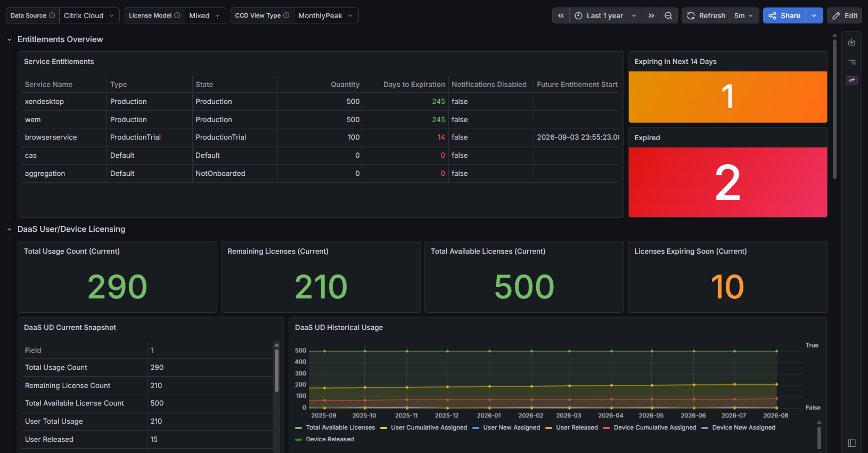Click the 2026-09-03 future entitlement date

578,137
